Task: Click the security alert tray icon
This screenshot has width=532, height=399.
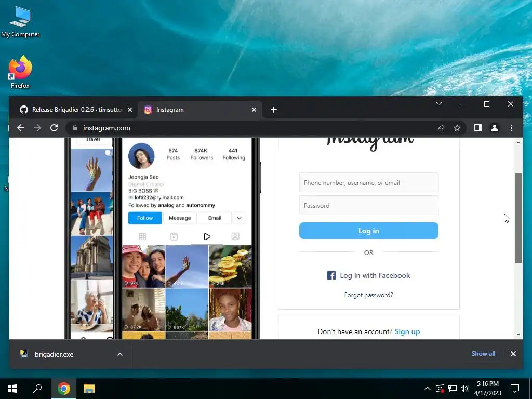Action: click(440, 389)
